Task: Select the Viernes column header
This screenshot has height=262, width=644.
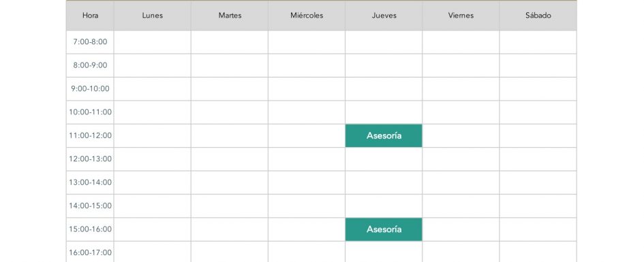Action: [461, 16]
